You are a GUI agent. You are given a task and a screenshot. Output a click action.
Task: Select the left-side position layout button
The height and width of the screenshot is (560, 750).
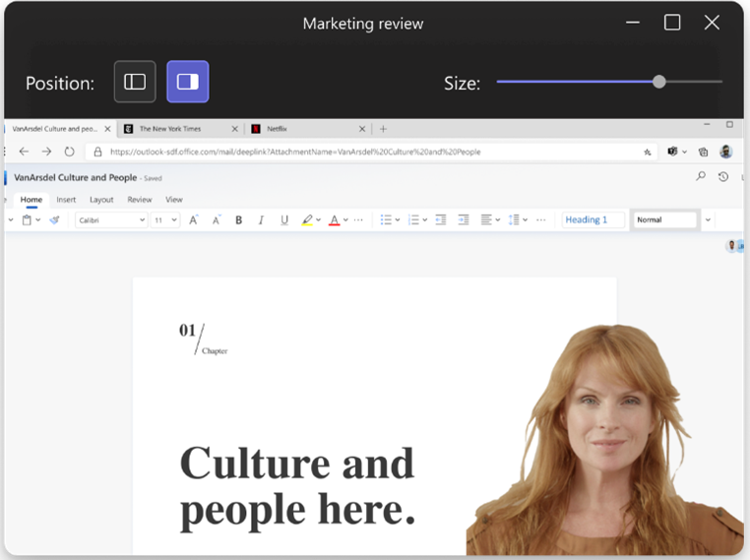click(x=135, y=82)
